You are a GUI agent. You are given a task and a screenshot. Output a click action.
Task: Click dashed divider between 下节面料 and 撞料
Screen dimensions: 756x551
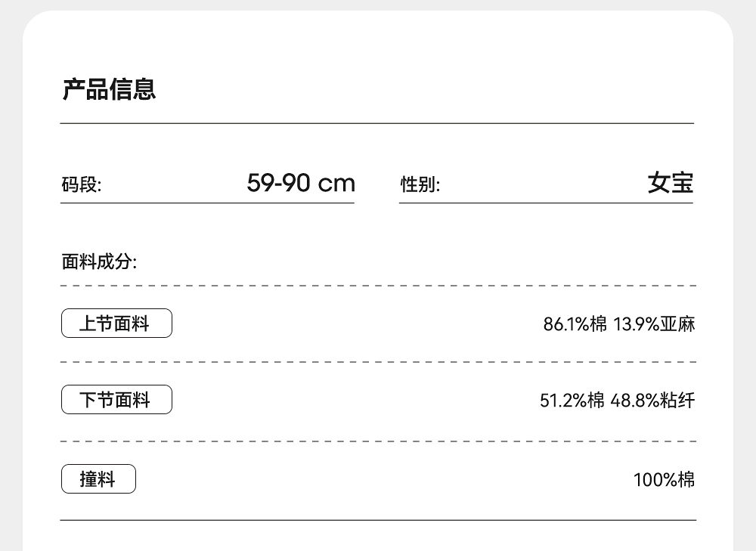point(378,441)
